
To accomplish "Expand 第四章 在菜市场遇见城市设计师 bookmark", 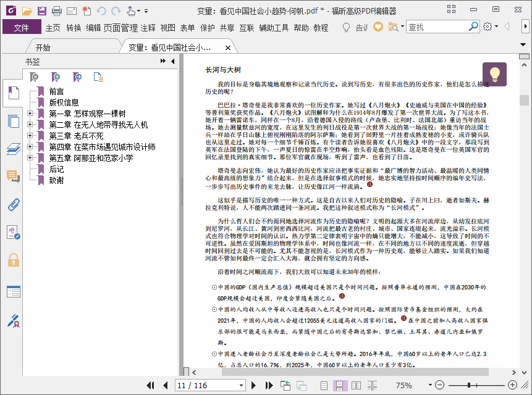I will 30,147.
